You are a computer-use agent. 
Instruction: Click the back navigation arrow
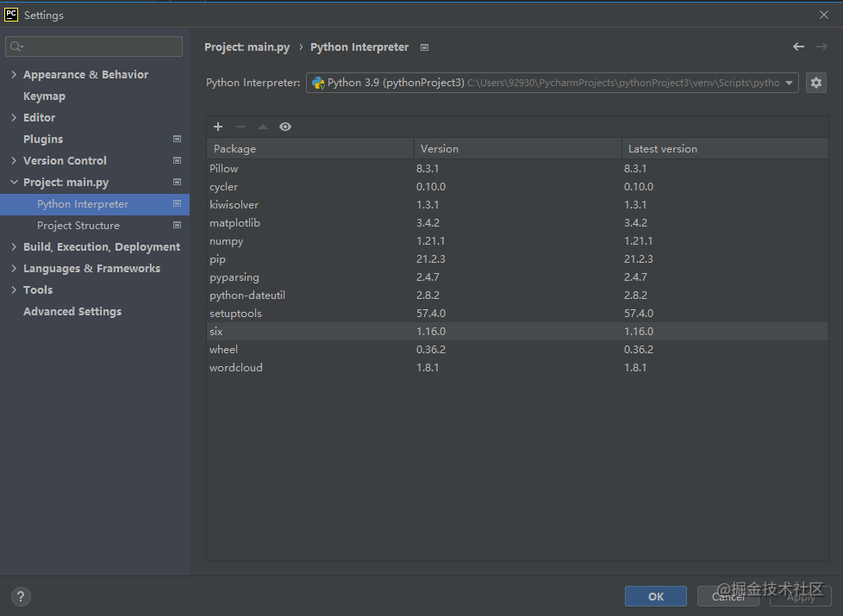point(798,47)
